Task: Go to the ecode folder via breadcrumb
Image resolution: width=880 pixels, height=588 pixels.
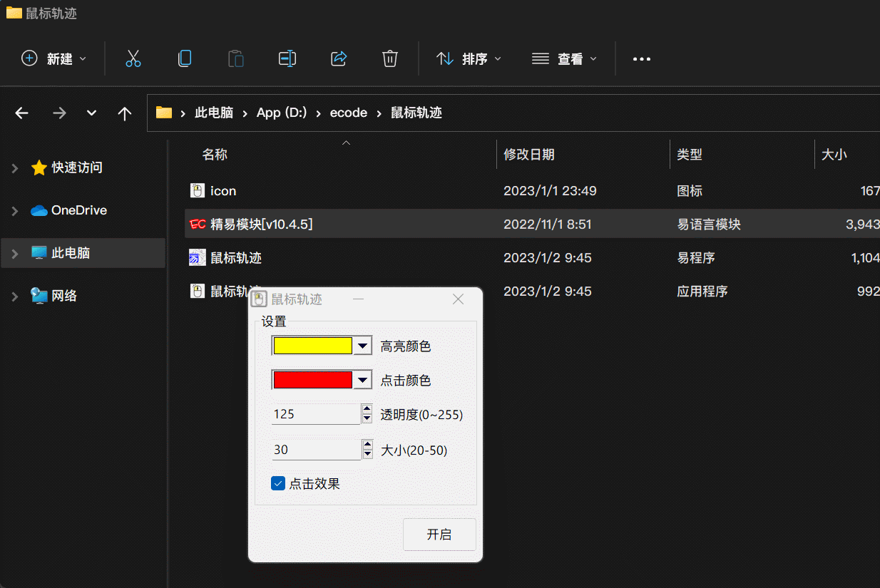Action: (349, 113)
